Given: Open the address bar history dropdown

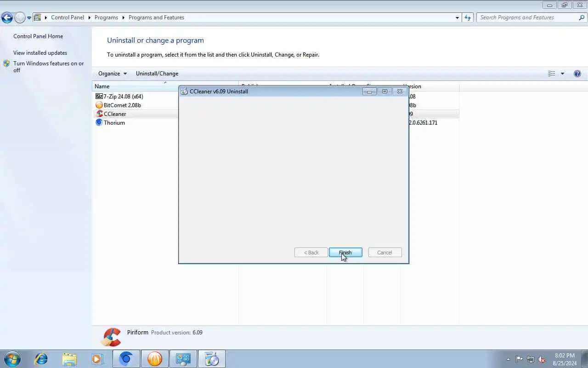Looking at the screenshot, I should (457, 17).
